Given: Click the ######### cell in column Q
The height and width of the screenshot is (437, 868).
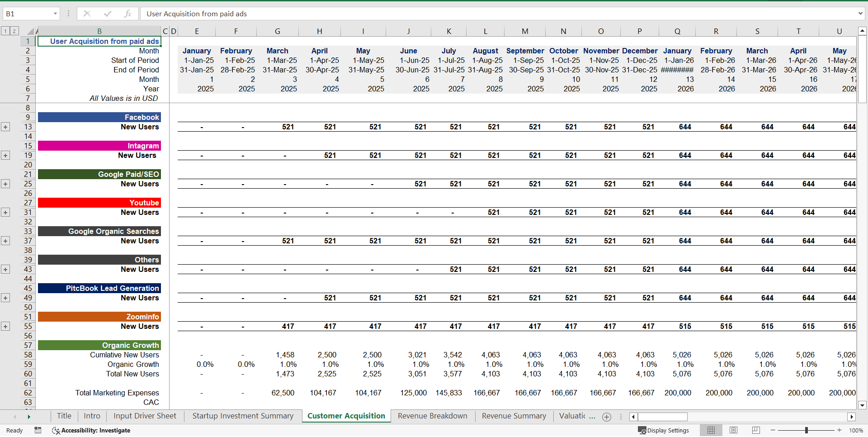Looking at the screenshot, I should tap(677, 70).
